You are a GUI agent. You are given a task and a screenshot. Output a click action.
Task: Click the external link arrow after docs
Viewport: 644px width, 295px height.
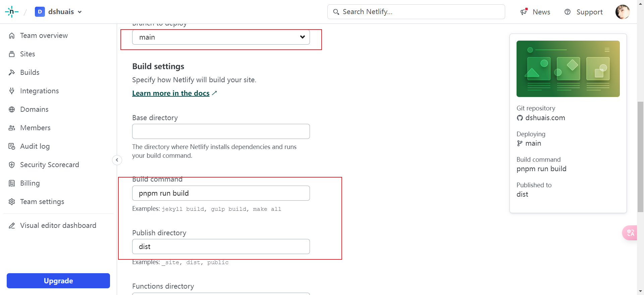coord(214,93)
